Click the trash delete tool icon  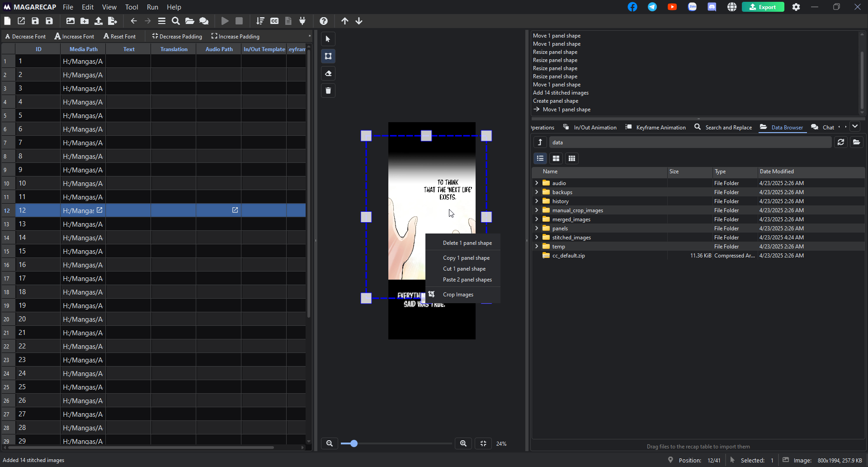(328, 91)
